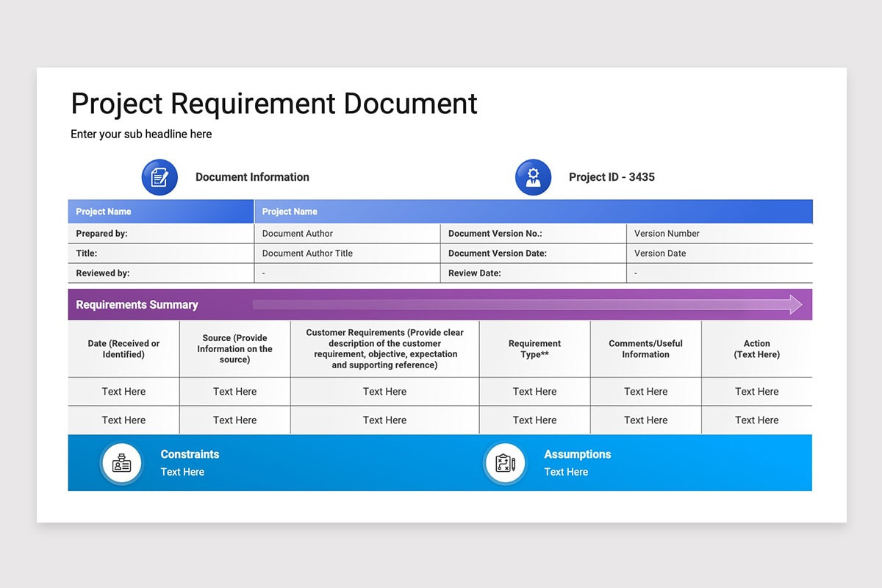Image resolution: width=882 pixels, height=588 pixels.
Task: Click the Constraints ID badge icon
Action: point(121,464)
